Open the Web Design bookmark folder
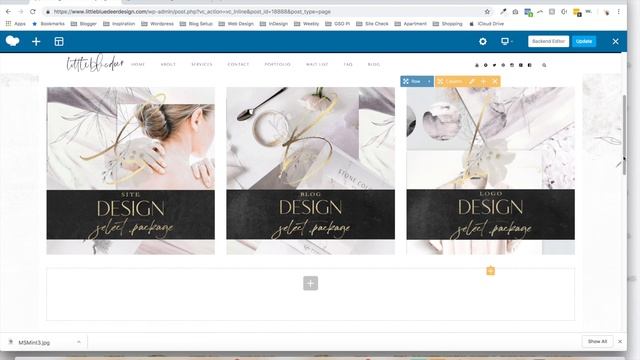640x360 pixels. pos(236,24)
